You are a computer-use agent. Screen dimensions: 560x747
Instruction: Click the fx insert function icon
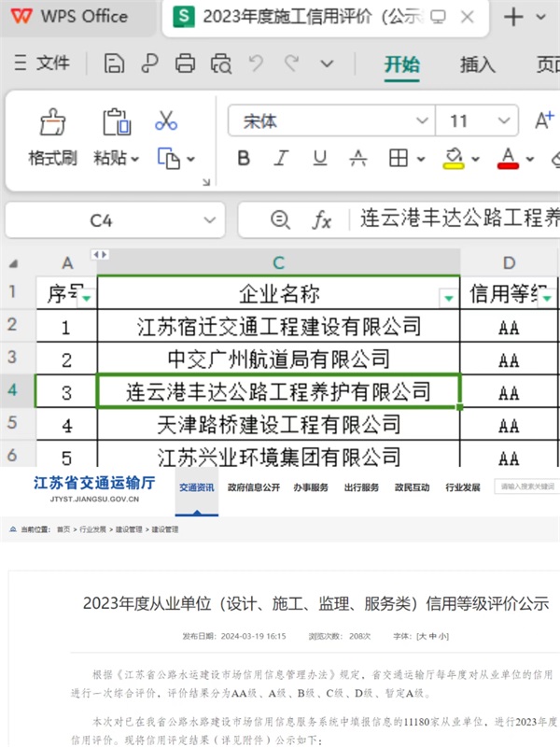[322, 220]
